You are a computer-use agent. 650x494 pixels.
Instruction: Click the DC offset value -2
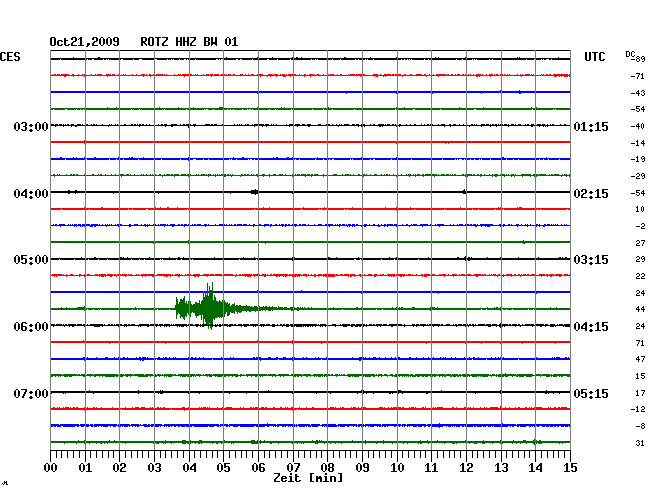(x=640, y=226)
